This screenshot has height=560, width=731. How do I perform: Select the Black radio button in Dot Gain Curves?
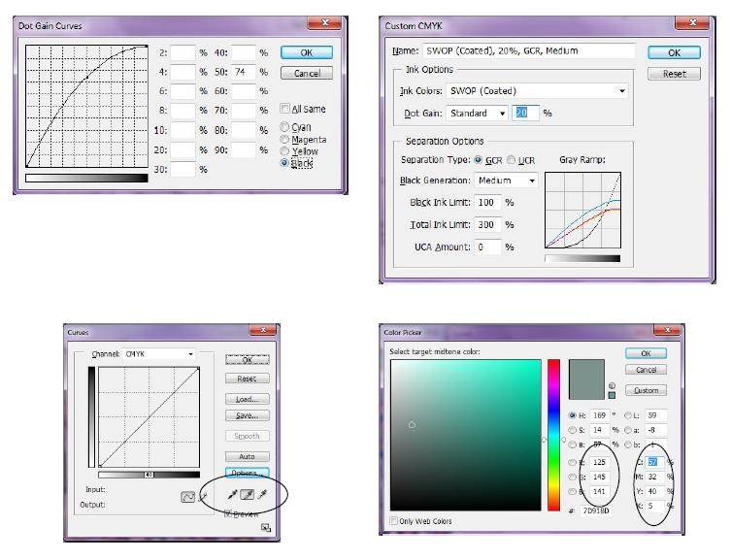[284, 163]
